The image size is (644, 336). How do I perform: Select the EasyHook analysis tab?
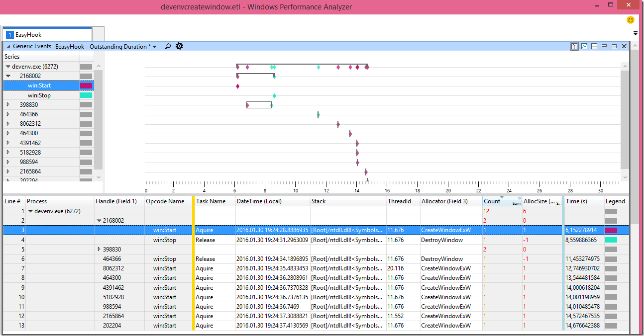tap(47, 35)
